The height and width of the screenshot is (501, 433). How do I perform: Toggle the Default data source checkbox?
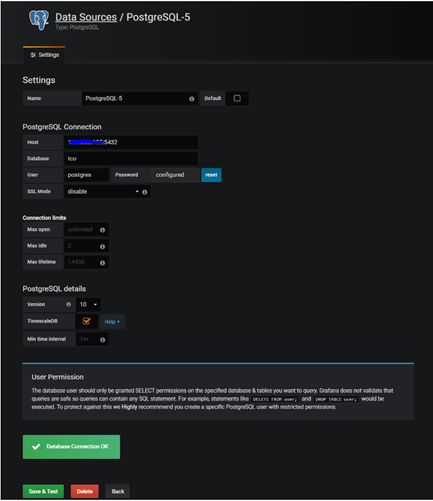click(x=237, y=98)
